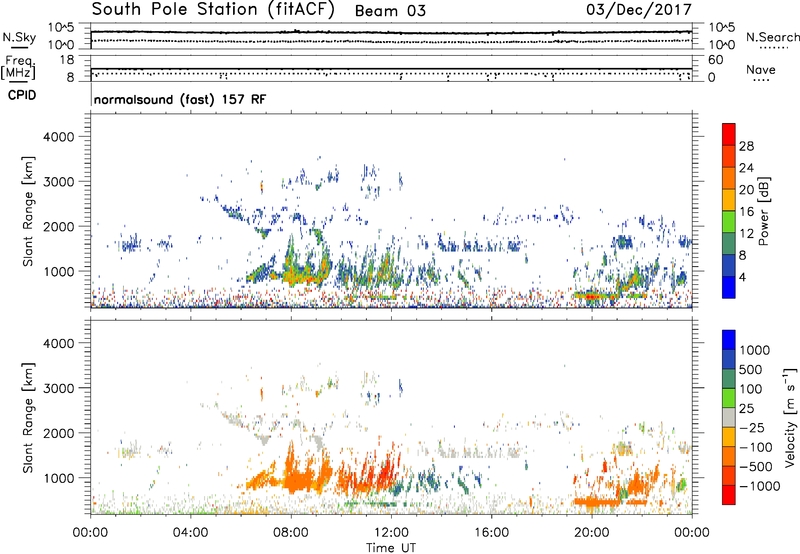
Task: Click the velocity panel's 1000 km tick
Action: click(59, 478)
